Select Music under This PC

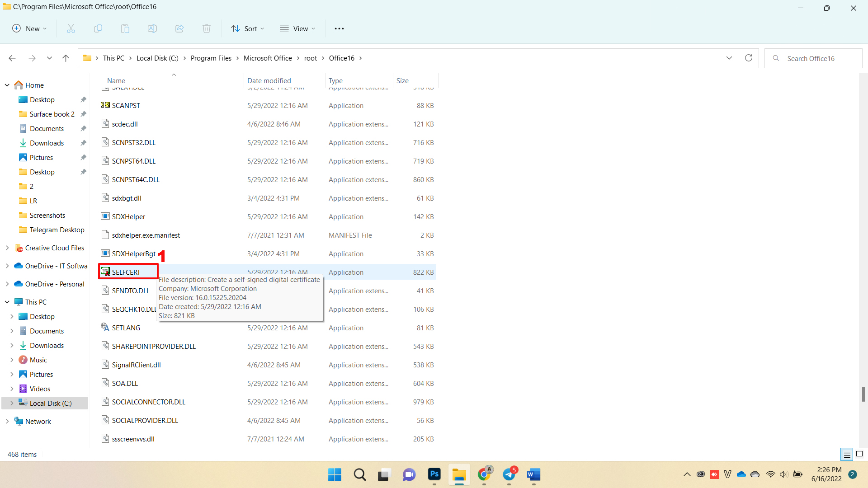click(38, 360)
